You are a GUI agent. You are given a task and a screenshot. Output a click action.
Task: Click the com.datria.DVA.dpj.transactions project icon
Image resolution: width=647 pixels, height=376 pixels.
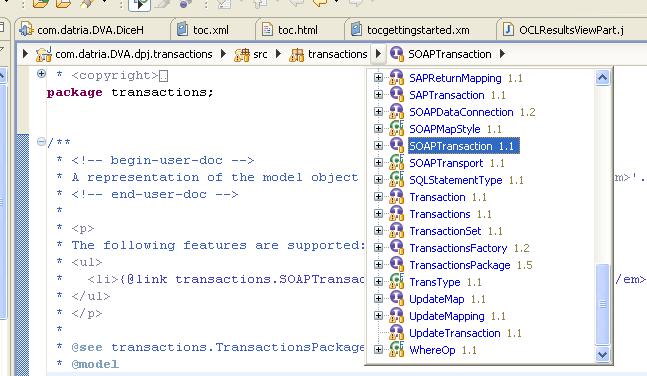point(44,54)
